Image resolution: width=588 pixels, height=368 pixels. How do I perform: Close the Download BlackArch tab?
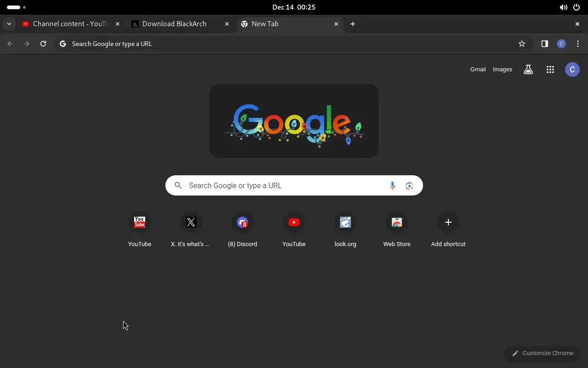tap(227, 24)
